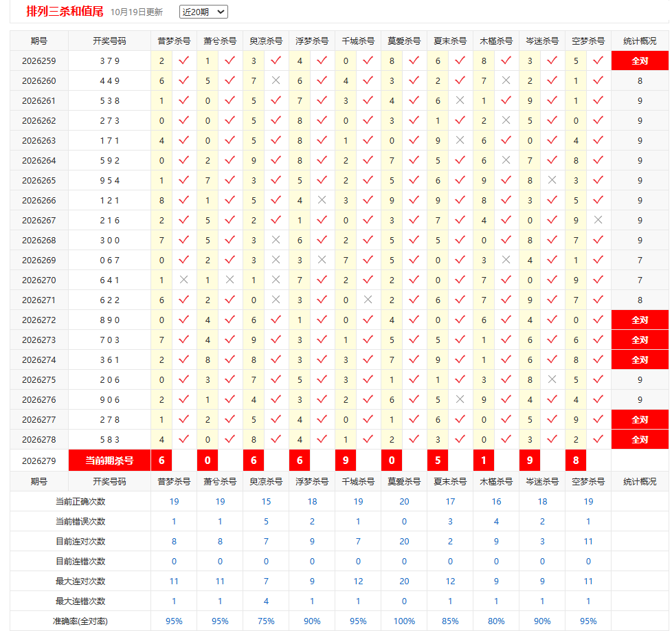672x631 pixels.
Task: Click the 夏末杀号 checkmark in row 2026278
Action: [460, 439]
